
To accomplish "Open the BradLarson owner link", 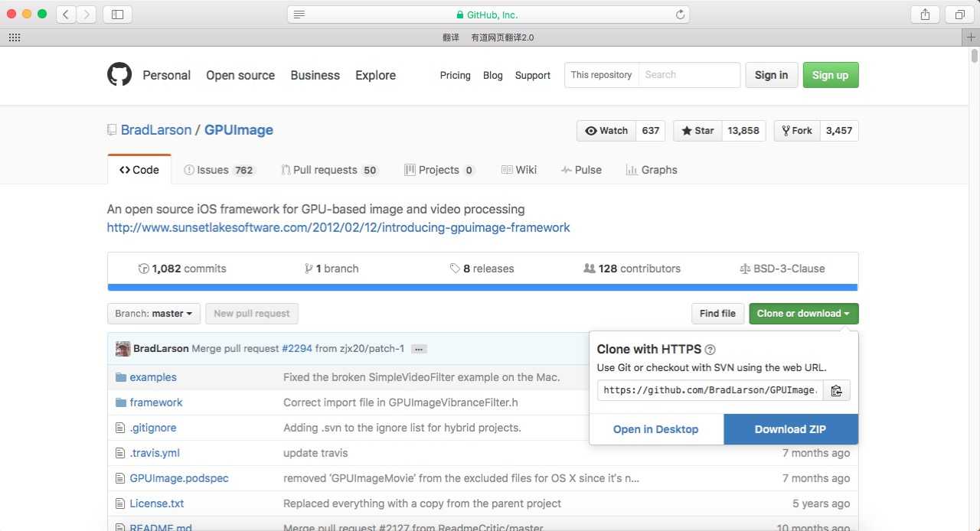I will (156, 130).
